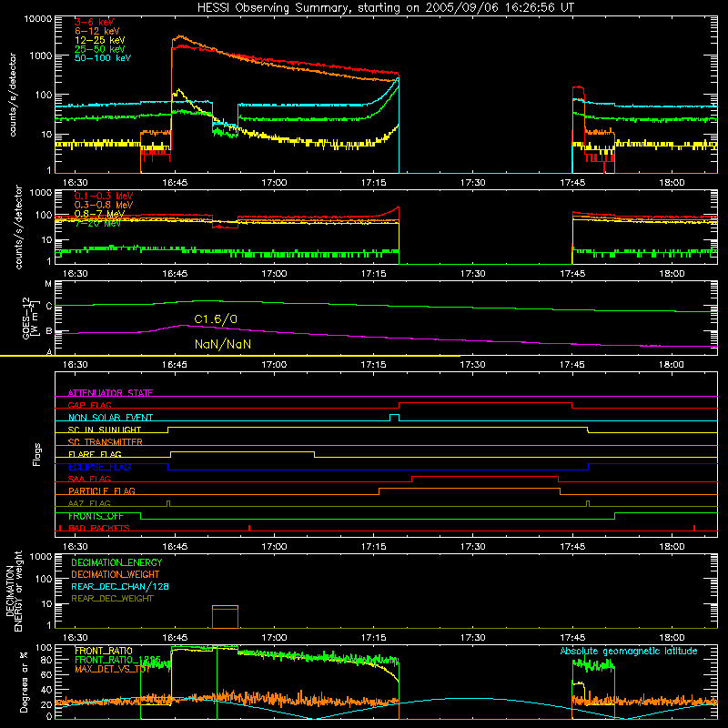The height and width of the screenshot is (728, 728).
Task: Select the ATTENUATOR_STATE flag label
Action: (x=110, y=393)
